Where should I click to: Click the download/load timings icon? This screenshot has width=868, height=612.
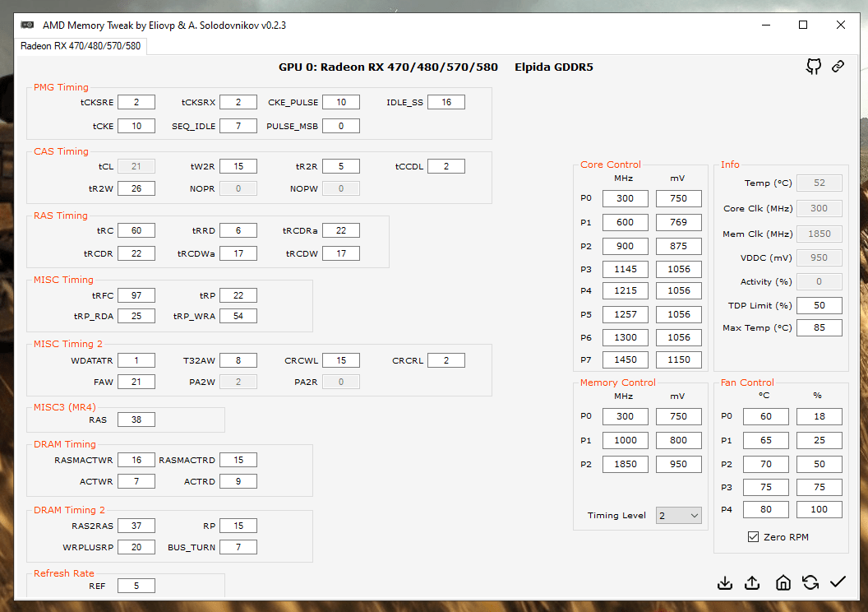coord(725,582)
